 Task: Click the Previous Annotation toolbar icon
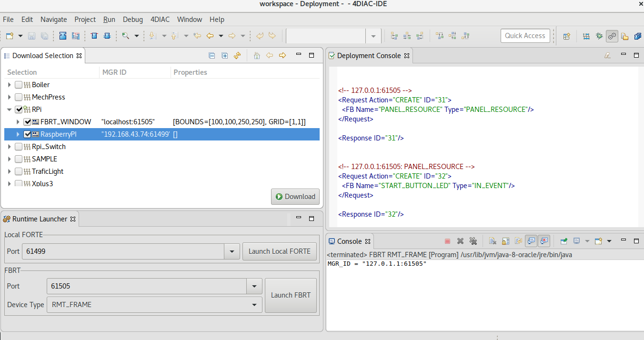tap(174, 36)
